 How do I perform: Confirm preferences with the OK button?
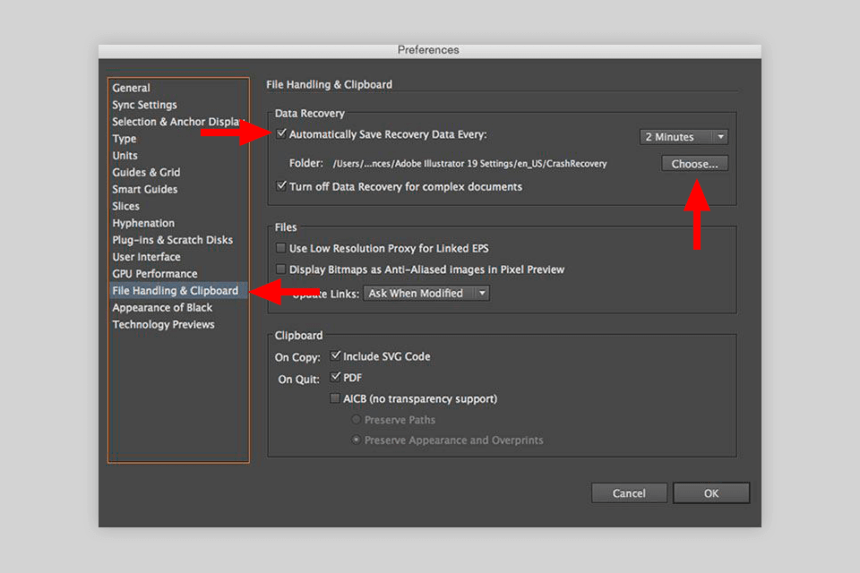pyautogui.click(x=711, y=493)
